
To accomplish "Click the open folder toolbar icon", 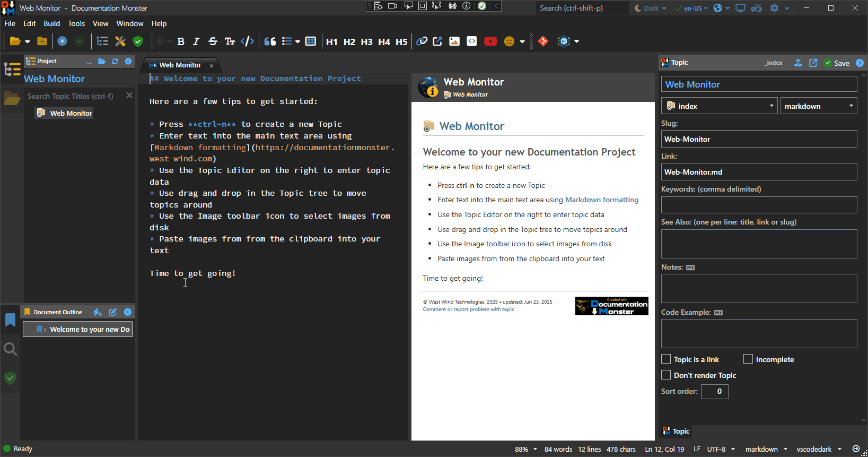I will pos(15,41).
